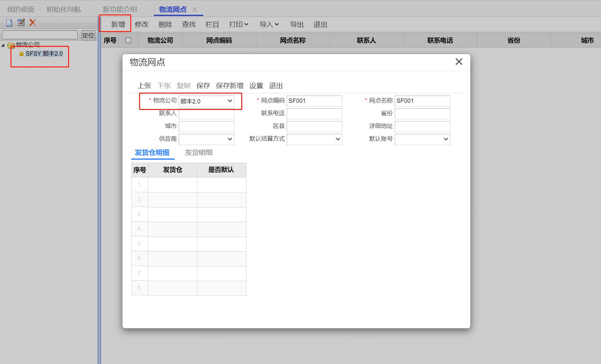Click 退出 in main toolbar
The width and height of the screenshot is (601, 364).
[320, 24]
